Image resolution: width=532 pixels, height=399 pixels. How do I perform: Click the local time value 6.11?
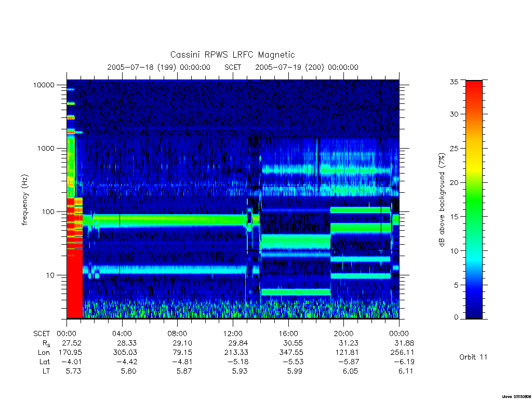(405, 371)
